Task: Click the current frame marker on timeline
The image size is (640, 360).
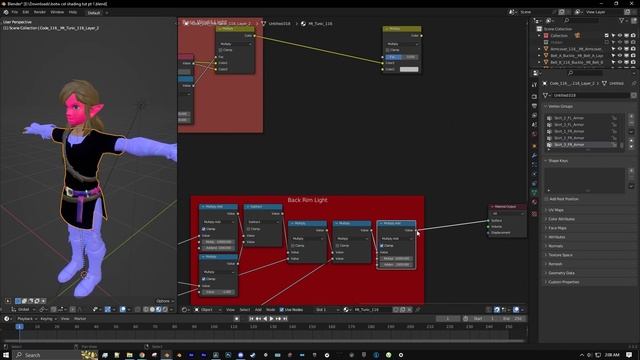Action: [x=19, y=327]
